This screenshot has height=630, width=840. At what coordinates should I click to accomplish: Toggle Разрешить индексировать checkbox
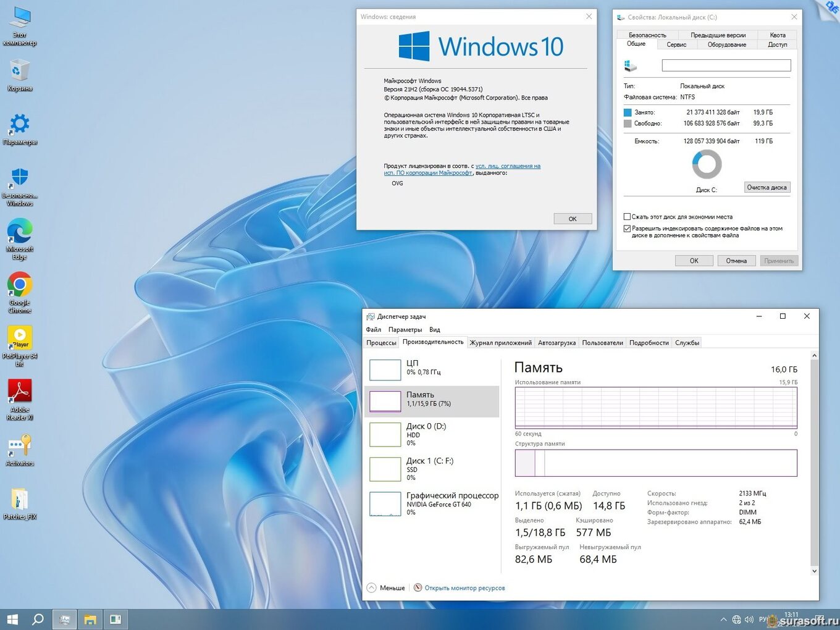click(627, 229)
